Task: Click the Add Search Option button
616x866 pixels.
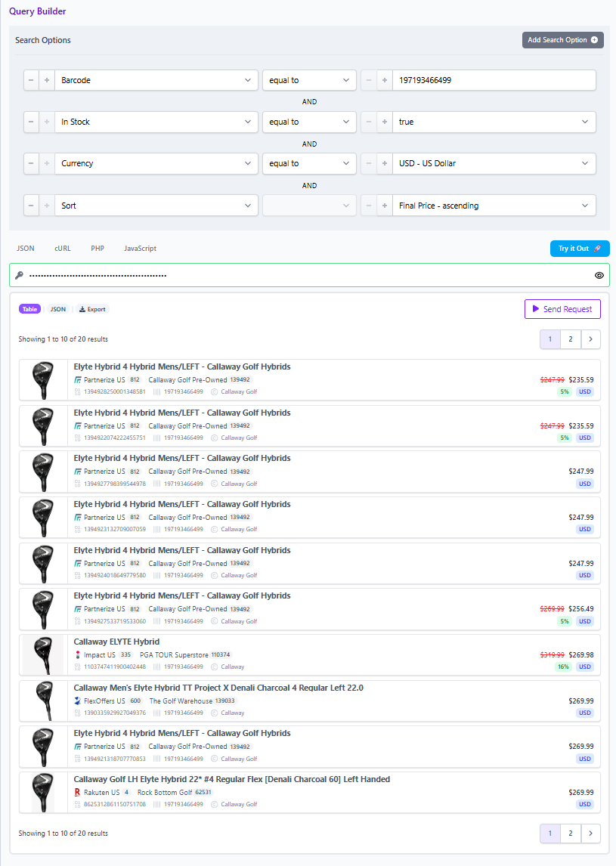Action: (562, 40)
